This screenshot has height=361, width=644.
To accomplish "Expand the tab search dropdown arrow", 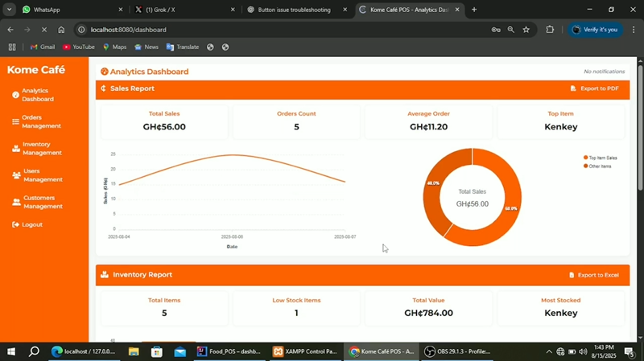I will click(x=9, y=10).
